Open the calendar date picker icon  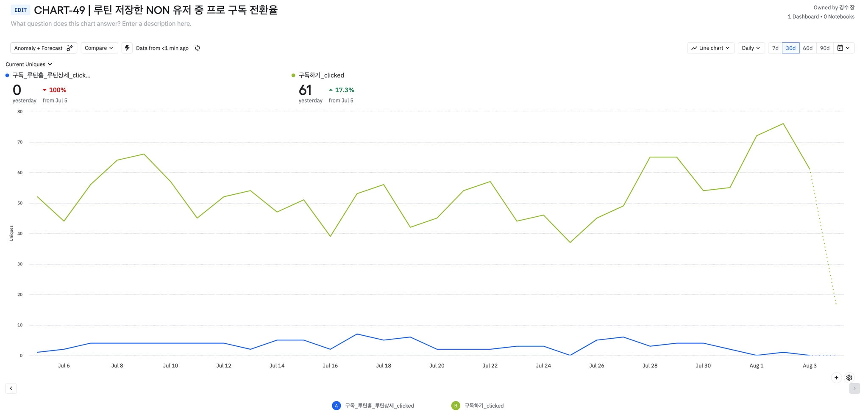pos(843,48)
